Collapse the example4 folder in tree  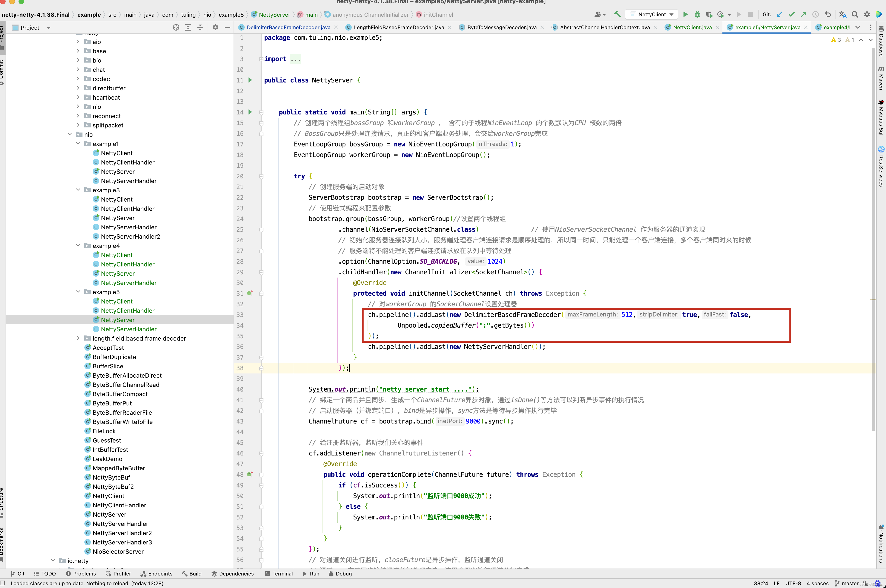pyautogui.click(x=78, y=246)
